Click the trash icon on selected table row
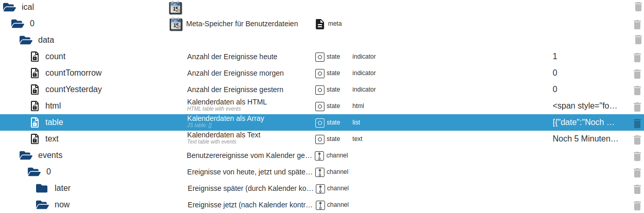Viewport: 644px width, 213px height. [637, 122]
